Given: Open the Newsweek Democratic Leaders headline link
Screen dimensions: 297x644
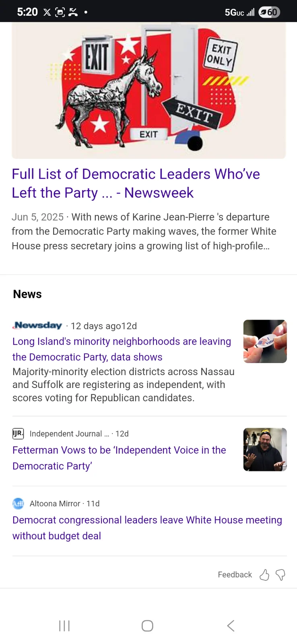Looking at the screenshot, I should (x=136, y=183).
